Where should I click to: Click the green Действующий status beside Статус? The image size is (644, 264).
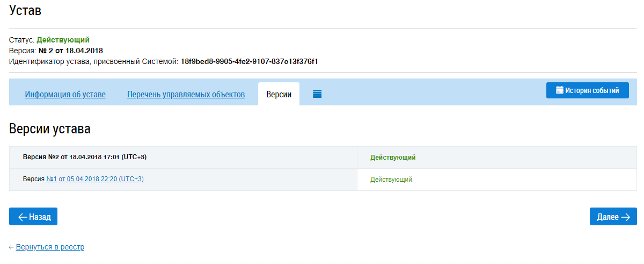tap(63, 40)
